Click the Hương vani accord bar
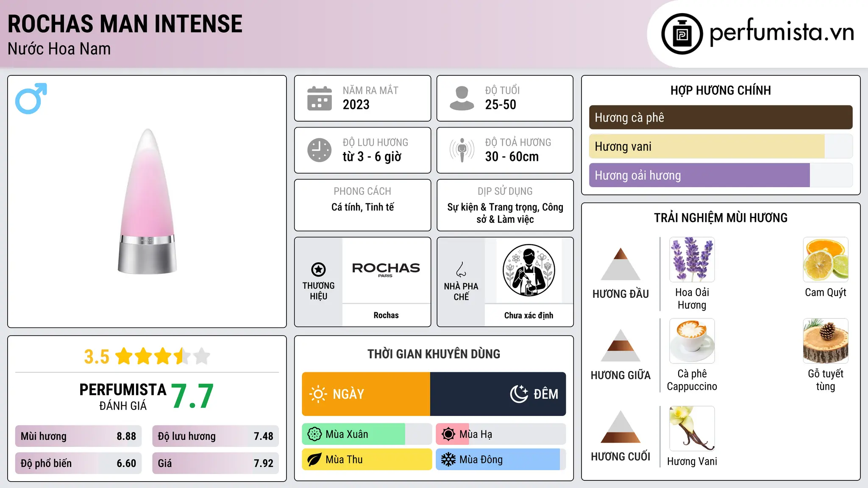 click(721, 147)
